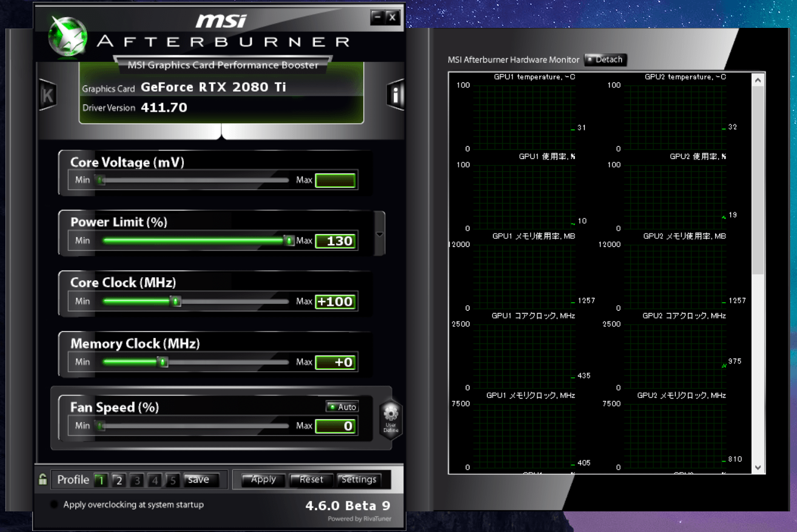Screen dimensions: 797x532
Task: Click the 'Core Clock (MHz)' heading
Action: pos(123,283)
